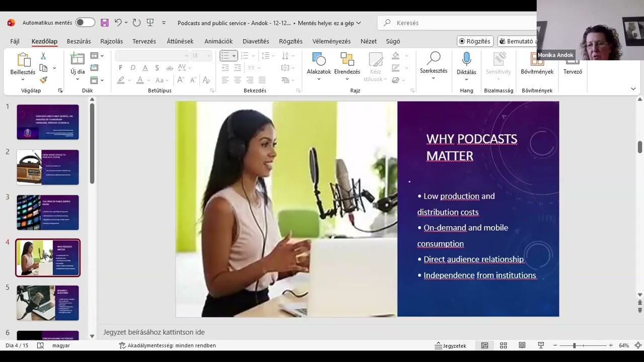
Task: Click the Beillesztés paste icon
Action: pyautogui.click(x=23, y=60)
